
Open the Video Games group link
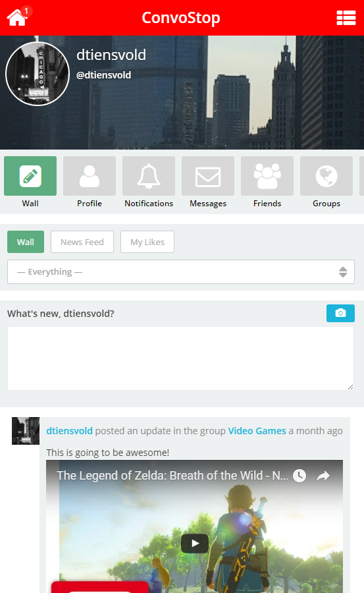click(257, 431)
